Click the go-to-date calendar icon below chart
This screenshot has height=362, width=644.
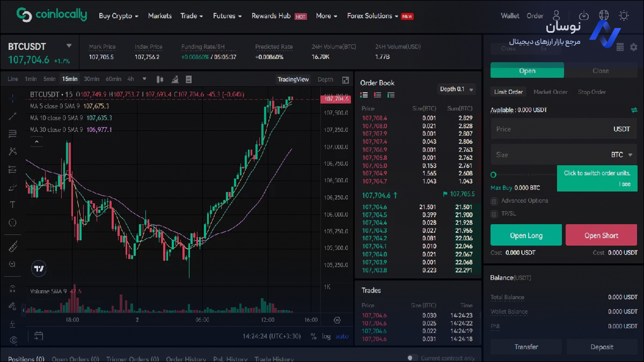pyautogui.click(x=38, y=336)
